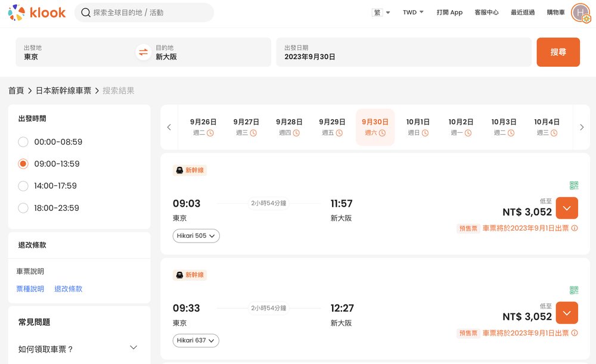The height and width of the screenshot is (364, 596).
Task: Expand the Hikari 505 train details
Action: click(196, 236)
